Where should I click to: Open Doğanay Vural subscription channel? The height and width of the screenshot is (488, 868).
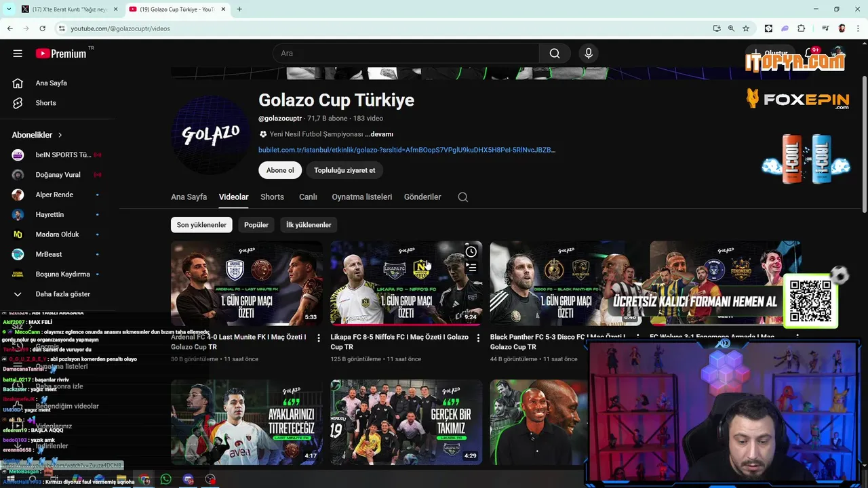tap(57, 175)
